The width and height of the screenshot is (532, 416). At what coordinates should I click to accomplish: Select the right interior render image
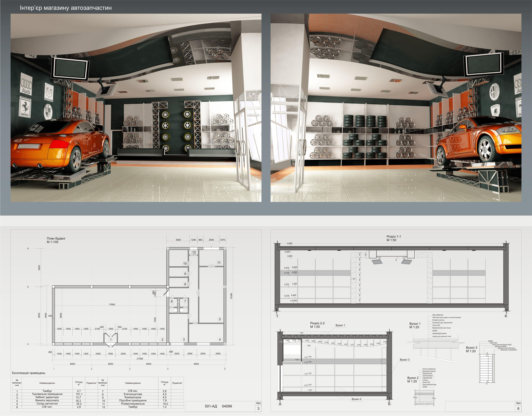pyautogui.click(x=396, y=108)
